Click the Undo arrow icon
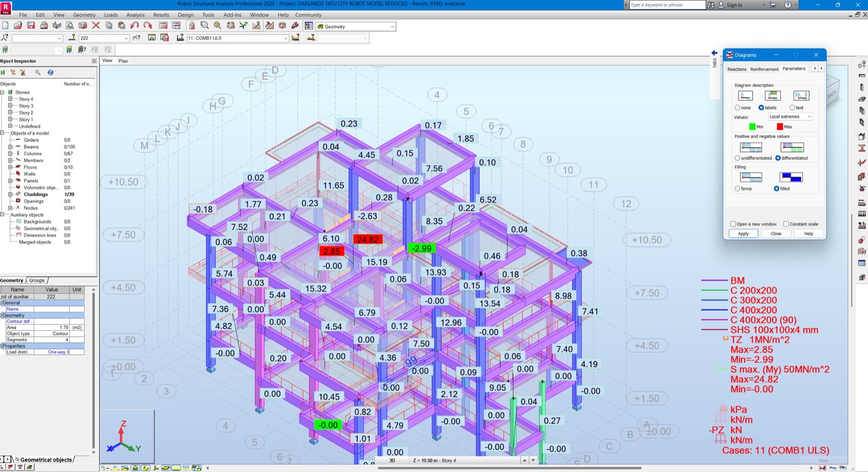 tap(135, 26)
